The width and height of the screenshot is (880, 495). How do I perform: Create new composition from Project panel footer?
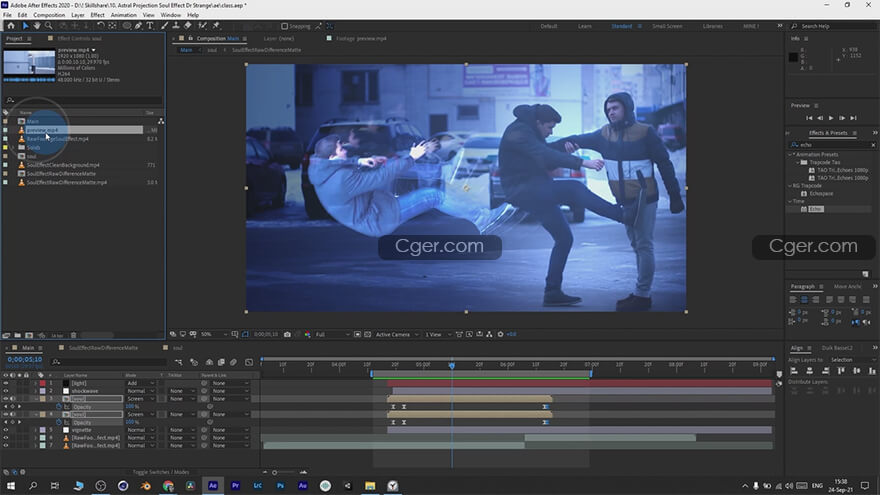(x=29, y=336)
